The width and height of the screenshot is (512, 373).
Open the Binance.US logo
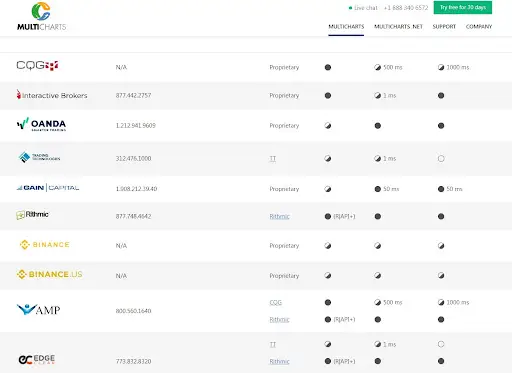pyautogui.click(x=49, y=274)
